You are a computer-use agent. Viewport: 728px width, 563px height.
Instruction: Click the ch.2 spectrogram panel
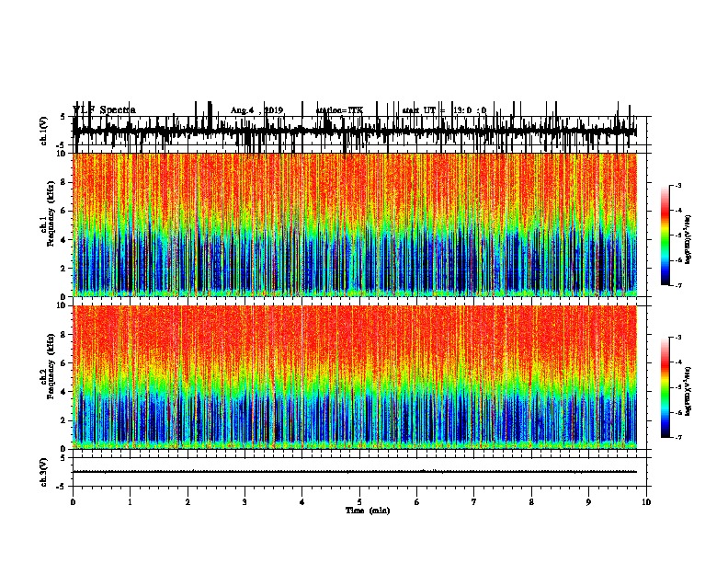(355, 377)
